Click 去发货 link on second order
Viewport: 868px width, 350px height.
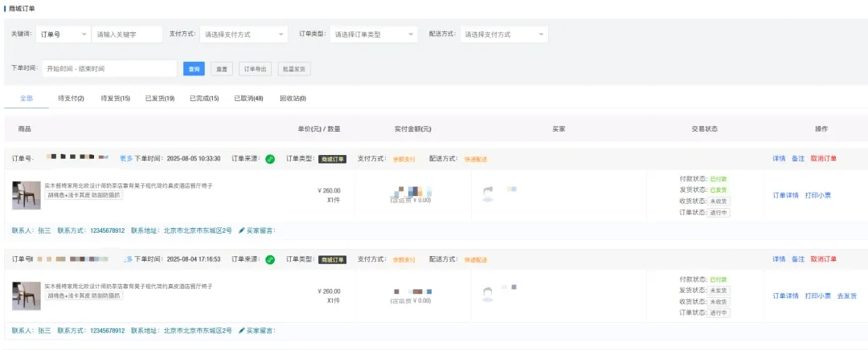click(x=847, y=295)
